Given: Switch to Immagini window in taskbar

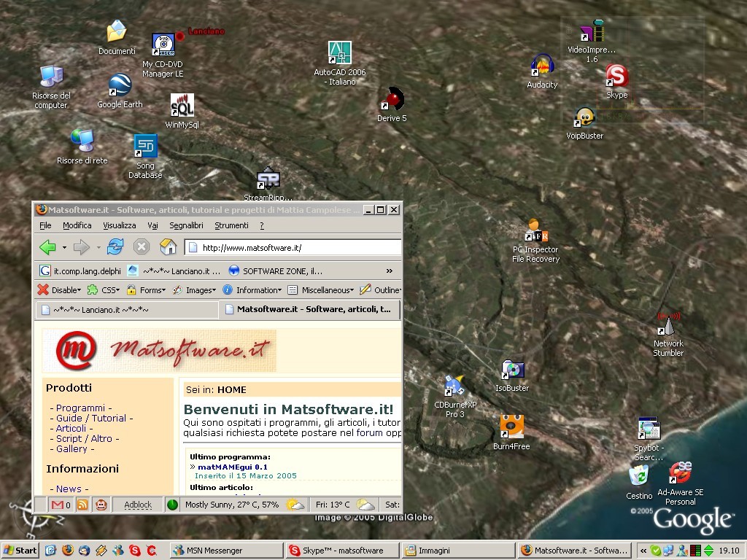Looking at the screenshot, I should 458,551.
